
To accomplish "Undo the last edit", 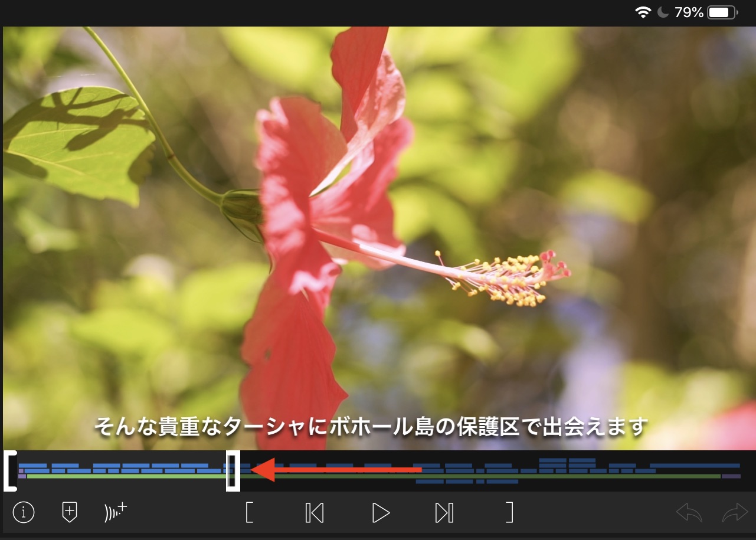I will (x=689, y=513).
